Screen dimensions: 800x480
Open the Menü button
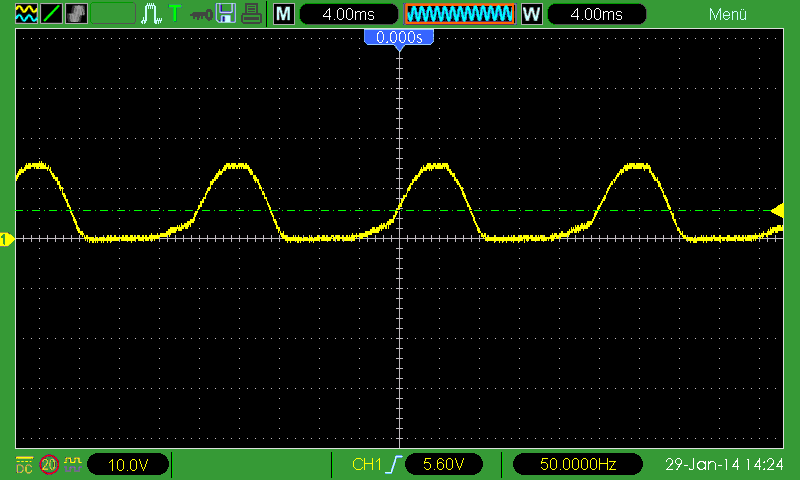coord(728,14)
